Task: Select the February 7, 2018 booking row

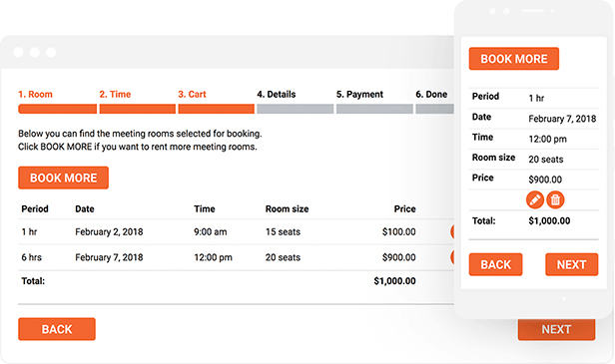Action: [236, 257]
